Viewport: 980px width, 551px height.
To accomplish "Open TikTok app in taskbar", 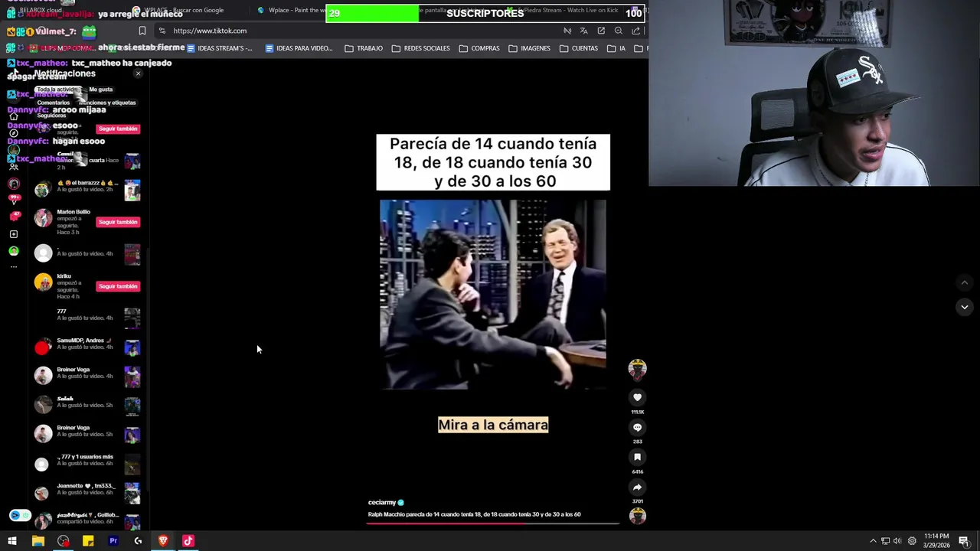I will [x=188, y=541].
